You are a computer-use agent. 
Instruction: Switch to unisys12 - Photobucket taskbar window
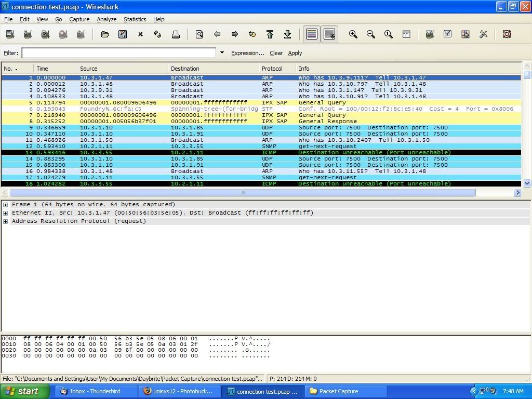(180, 391)
